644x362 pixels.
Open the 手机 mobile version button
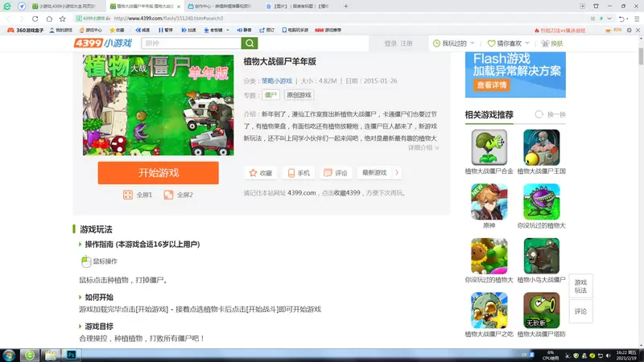(x=299, y=173)
